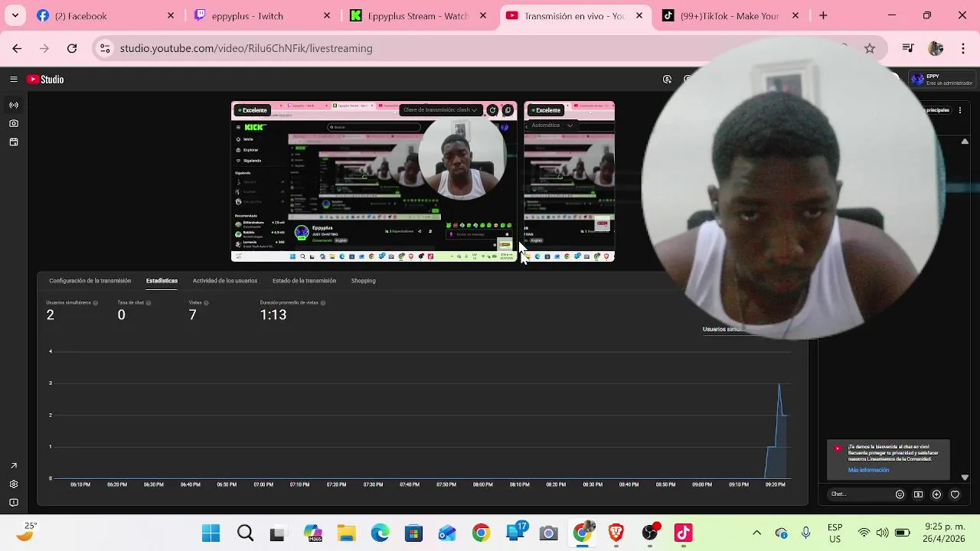This screenshot has height=551, width=980.
Task: Open the Webcam camera icon in sidebar
Action: click(x=14, y=123)
